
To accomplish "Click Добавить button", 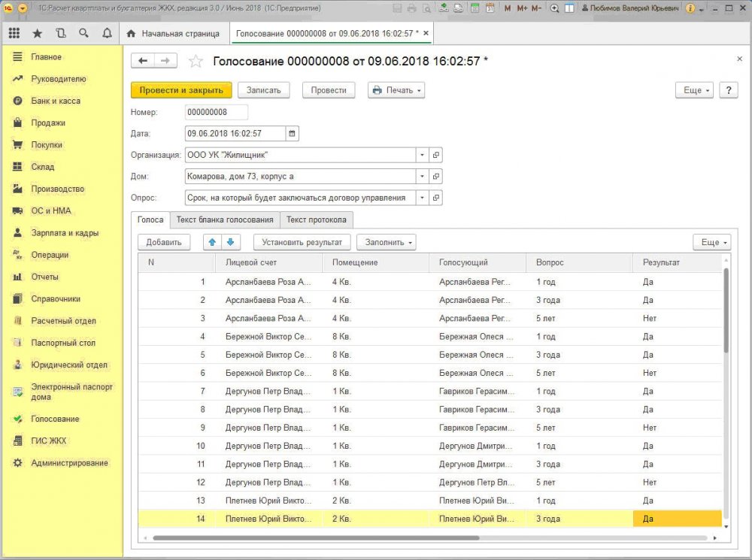I will click(x=164, y=242).
